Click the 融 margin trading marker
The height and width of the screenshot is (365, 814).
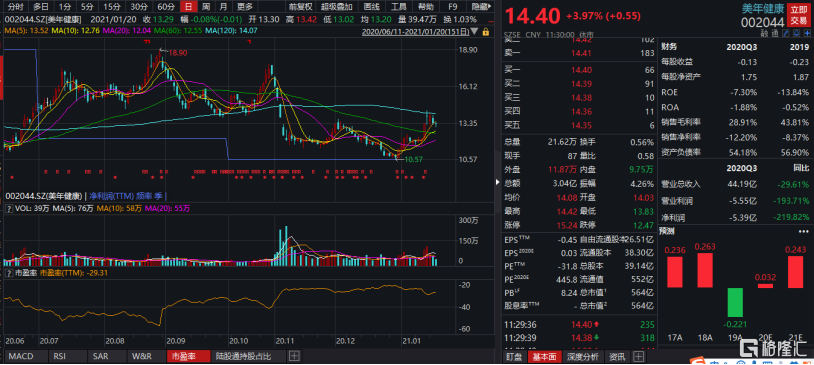(x=764, y=34)
